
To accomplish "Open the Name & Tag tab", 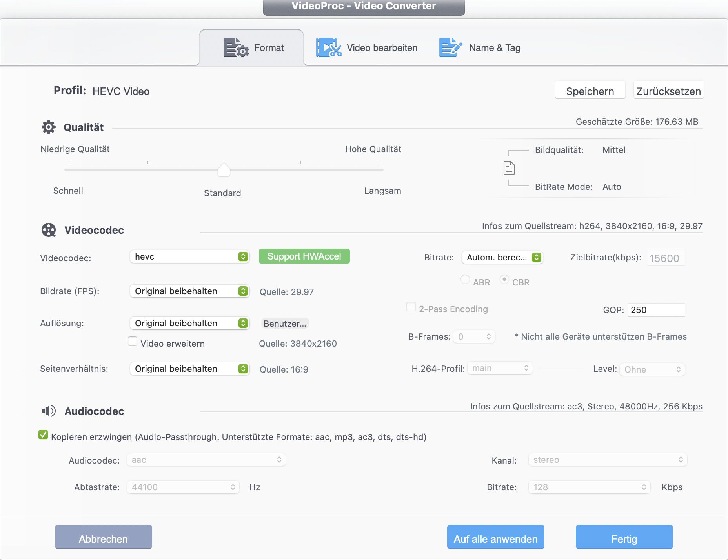I will click(480, 47).
